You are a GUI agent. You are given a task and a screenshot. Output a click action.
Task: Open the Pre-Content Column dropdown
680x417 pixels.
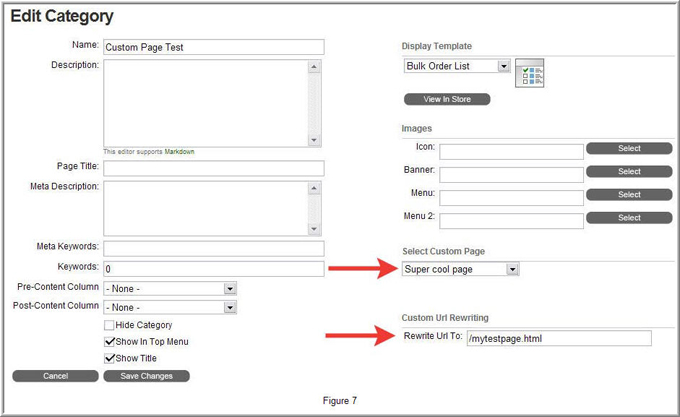click(230, 288)
